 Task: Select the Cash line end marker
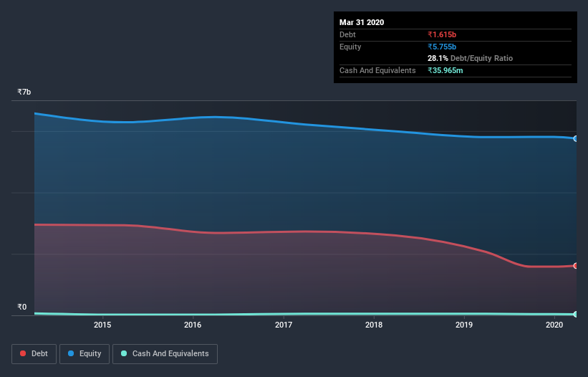576,314
